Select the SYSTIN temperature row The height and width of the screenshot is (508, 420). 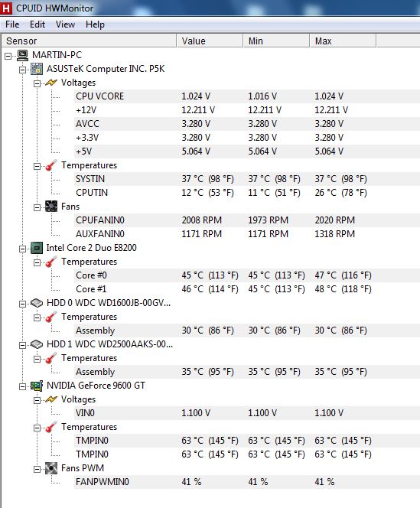[247, 179]
